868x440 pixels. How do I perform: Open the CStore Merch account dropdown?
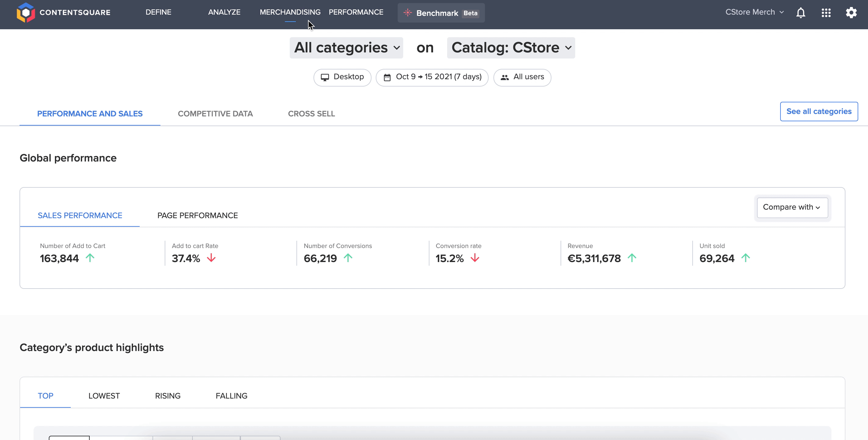tap(755, 12)
